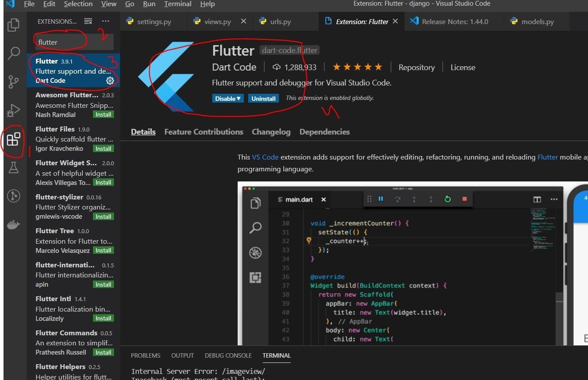Switch to the settings.py tab
The width and height of the screenshot is (588, 380).
pos(153,21)
